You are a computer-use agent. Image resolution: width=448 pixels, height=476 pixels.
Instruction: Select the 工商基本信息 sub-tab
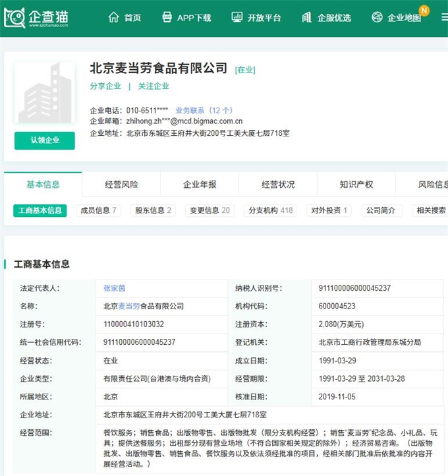click(40, 210)
